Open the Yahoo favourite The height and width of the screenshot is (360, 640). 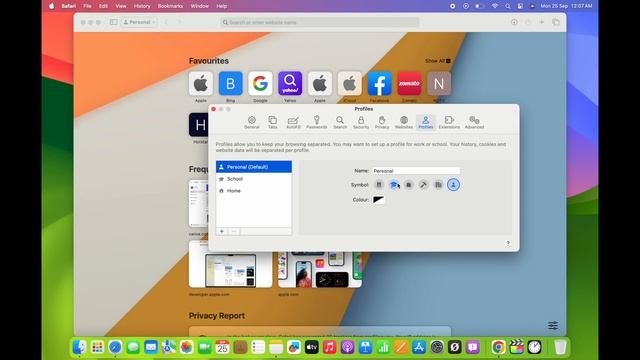pos(290,83)
